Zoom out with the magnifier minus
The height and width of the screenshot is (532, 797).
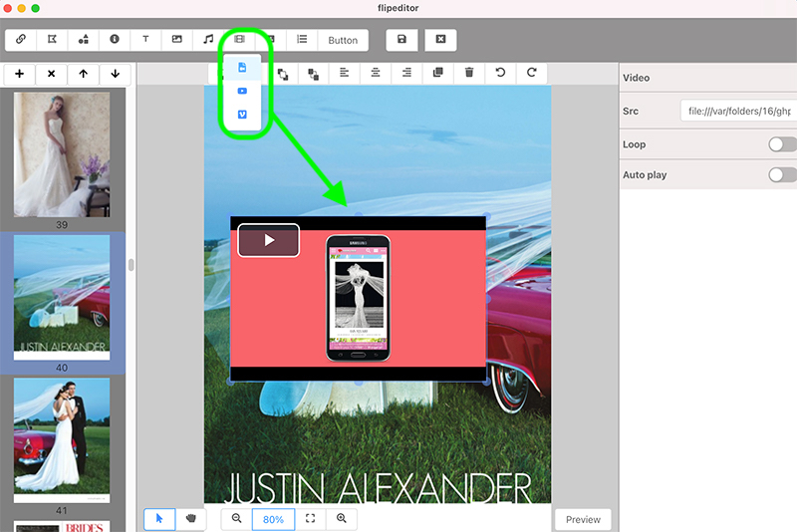pos(236,519)
